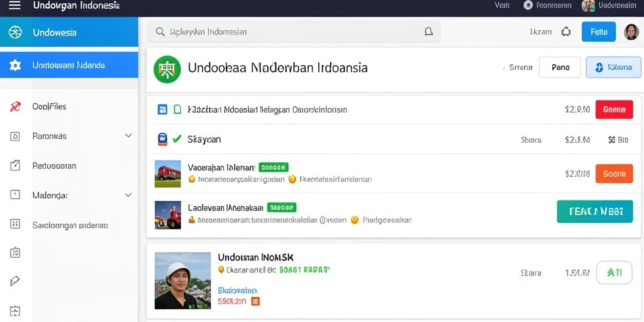Open OoplFiles in the sidebar

[x=49, y=107]
